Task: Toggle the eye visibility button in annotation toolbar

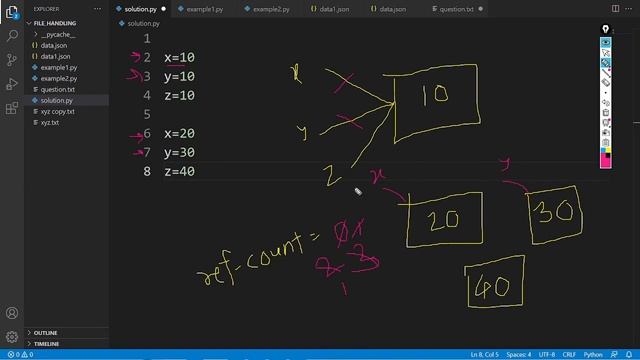Action: point(606,42)
